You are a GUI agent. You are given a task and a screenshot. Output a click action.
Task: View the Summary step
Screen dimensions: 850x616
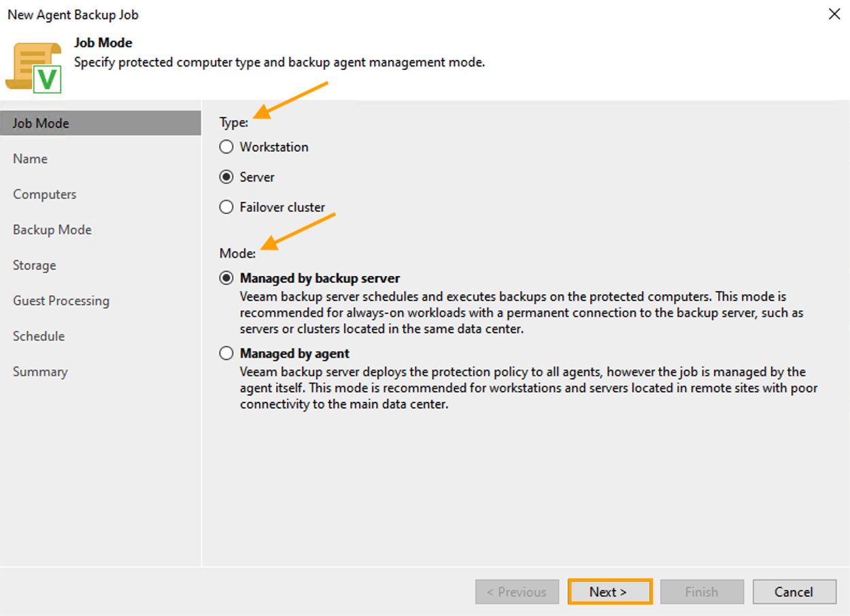40,372
